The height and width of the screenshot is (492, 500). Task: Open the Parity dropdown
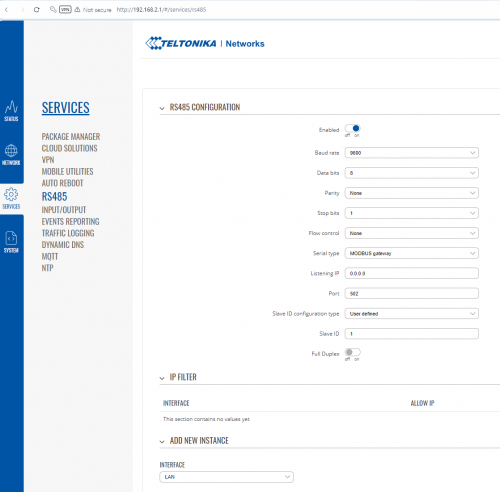pos(412,193)
